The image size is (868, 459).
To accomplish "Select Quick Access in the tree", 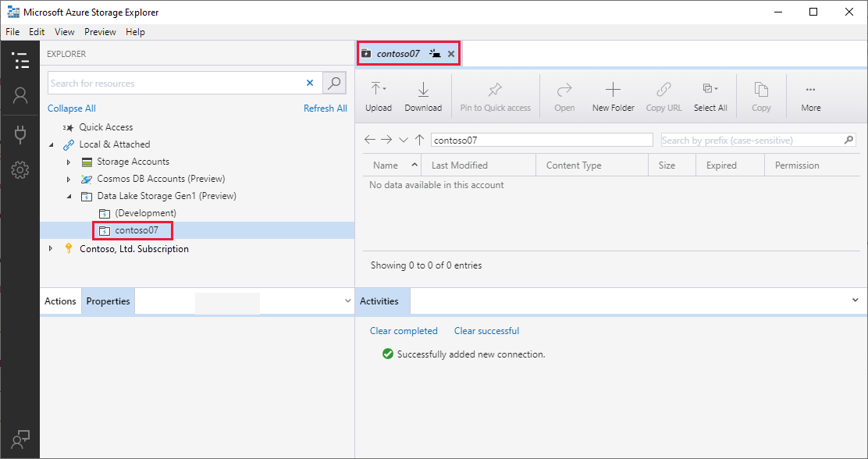I will coord(105,126).
